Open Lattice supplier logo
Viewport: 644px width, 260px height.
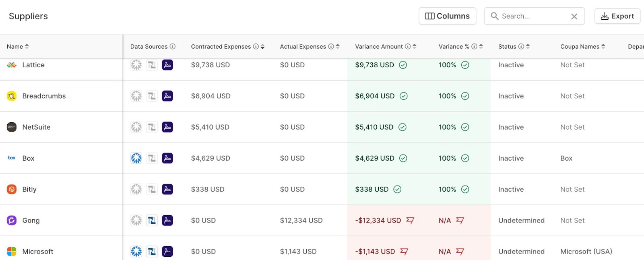tap(12, 65)
